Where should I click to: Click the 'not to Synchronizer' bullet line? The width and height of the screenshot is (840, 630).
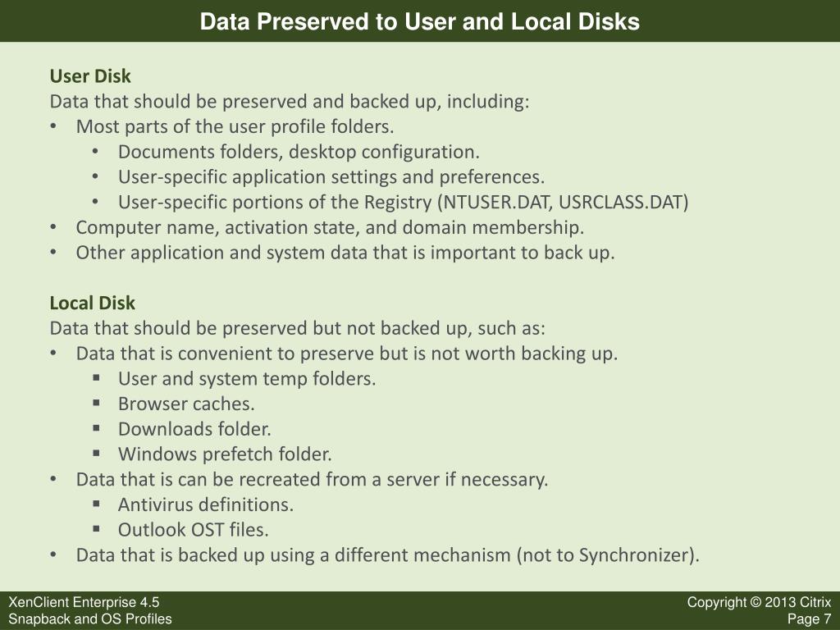pos(388,555)
